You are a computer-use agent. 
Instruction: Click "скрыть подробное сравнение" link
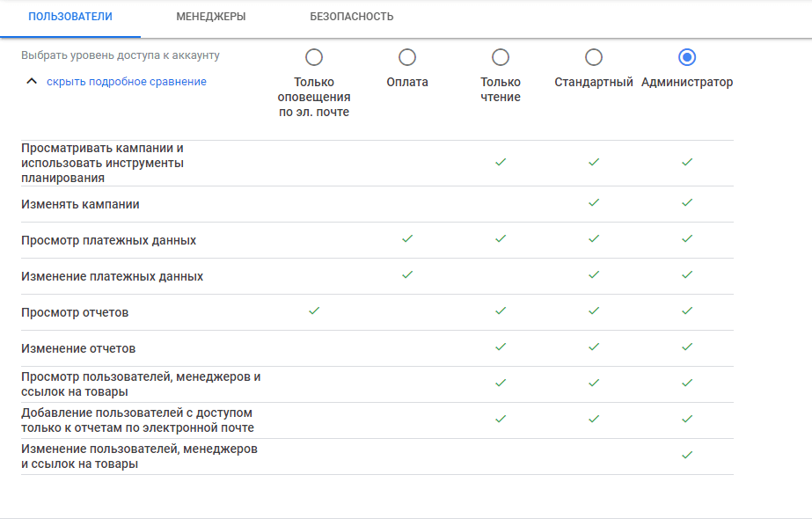[x=127, y=82]
